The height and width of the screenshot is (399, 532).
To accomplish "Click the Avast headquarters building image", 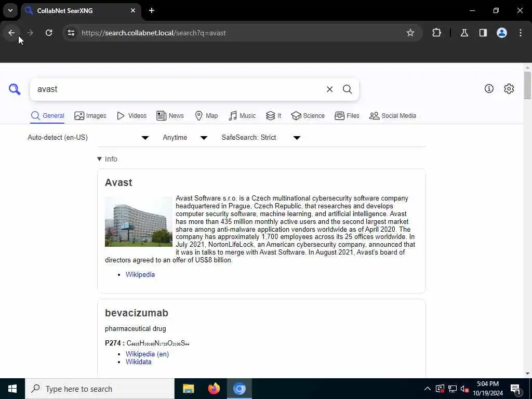I will point(138,221).
